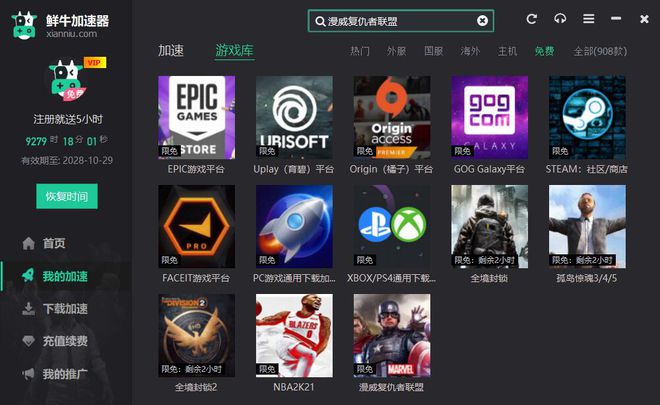Select the 漫威复仇者联盟 game thumbnail
660x405 pixels.
click(x=392, y=336)
